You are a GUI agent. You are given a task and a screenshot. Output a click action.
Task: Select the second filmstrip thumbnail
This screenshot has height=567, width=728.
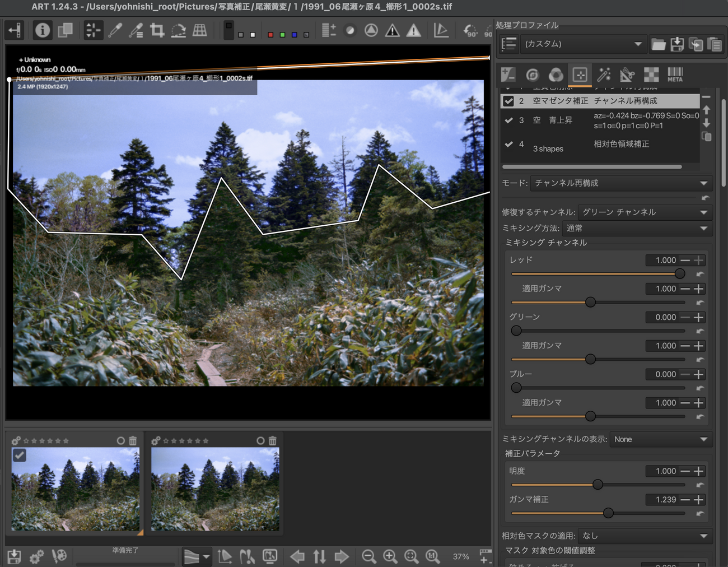(215, 489)
